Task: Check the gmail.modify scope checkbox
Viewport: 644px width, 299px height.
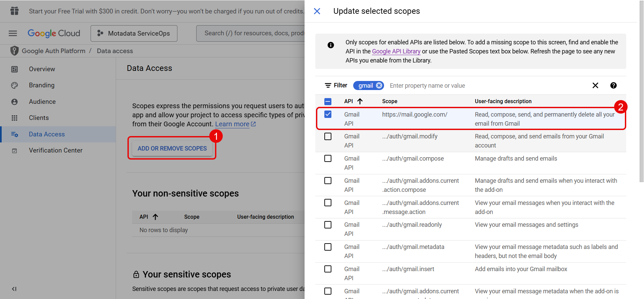Action: [x=328, y=136]
